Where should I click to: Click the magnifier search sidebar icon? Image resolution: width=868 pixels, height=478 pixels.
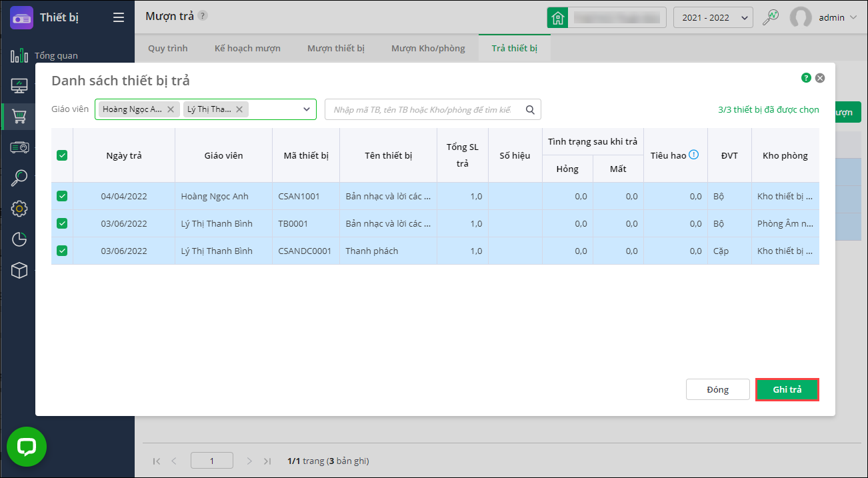coord(19,177)
